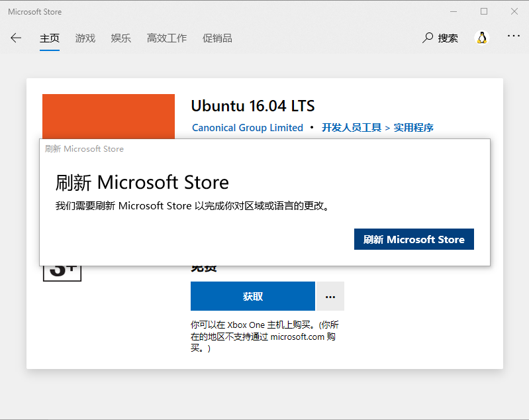This screenshot has width=529, height=420.
Task: Open the penguin user account avatar
Action: [482, 38]
